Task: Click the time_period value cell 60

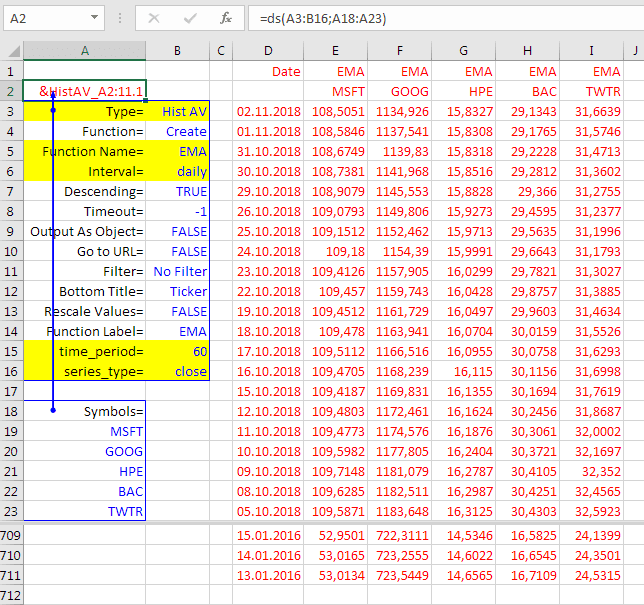Action: [178, 351]
